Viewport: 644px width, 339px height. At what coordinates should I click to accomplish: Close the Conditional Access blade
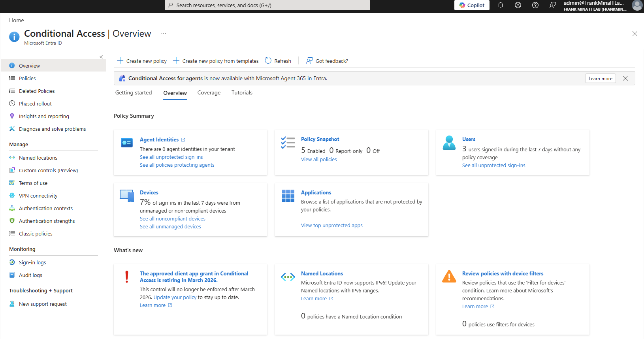635,34
